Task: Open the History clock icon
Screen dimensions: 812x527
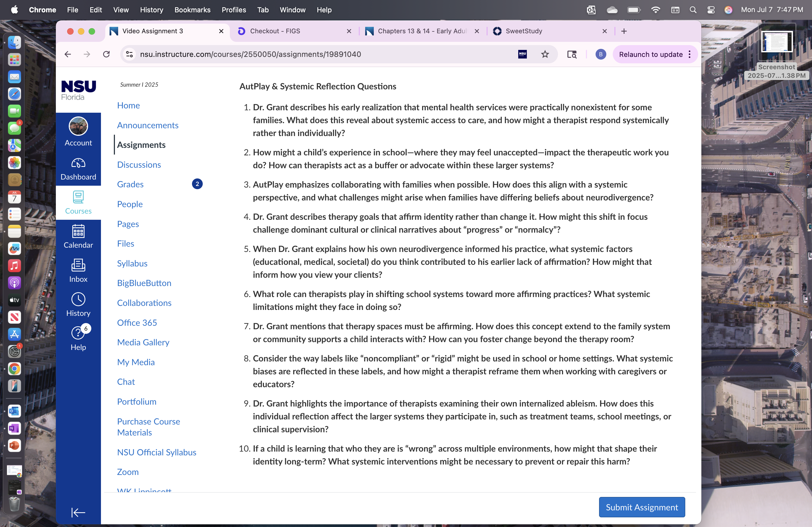Action: pos(78,299)
